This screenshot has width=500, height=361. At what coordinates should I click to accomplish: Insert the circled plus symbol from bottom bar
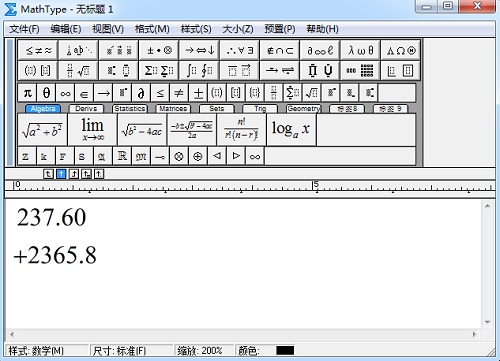[198, 156]
